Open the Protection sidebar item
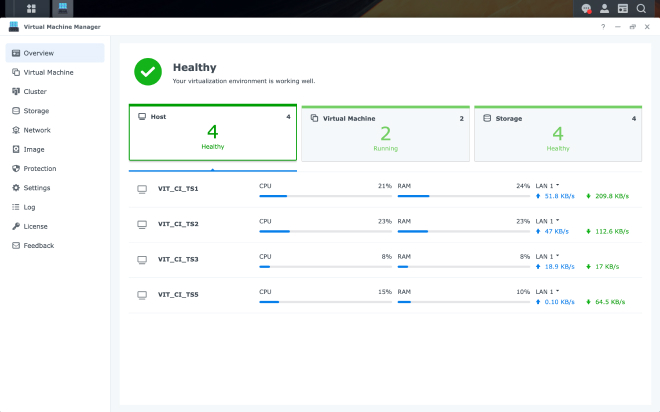Viewport: 660px width, 412px height. [40, 168]
